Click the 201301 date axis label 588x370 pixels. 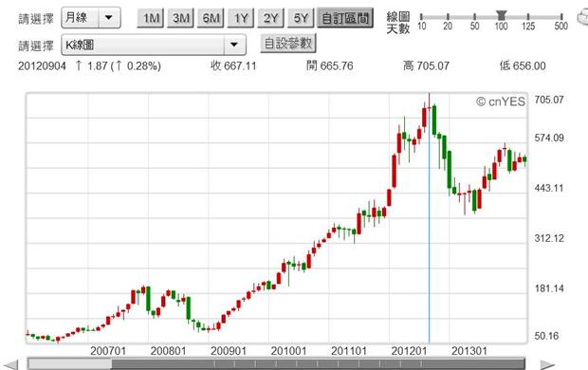click(x=469, y=351)
